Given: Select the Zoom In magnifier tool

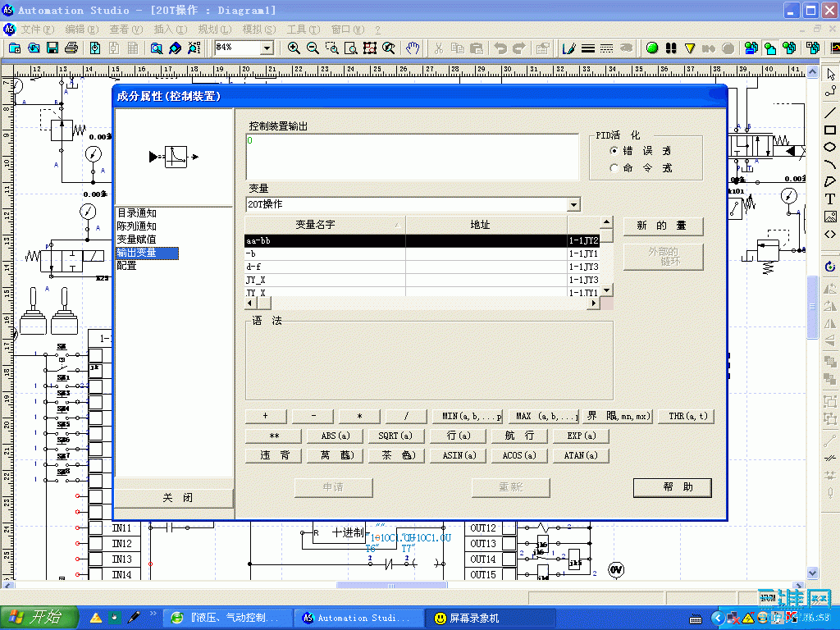Looking at the screenshot, I should tap(294, 48).
